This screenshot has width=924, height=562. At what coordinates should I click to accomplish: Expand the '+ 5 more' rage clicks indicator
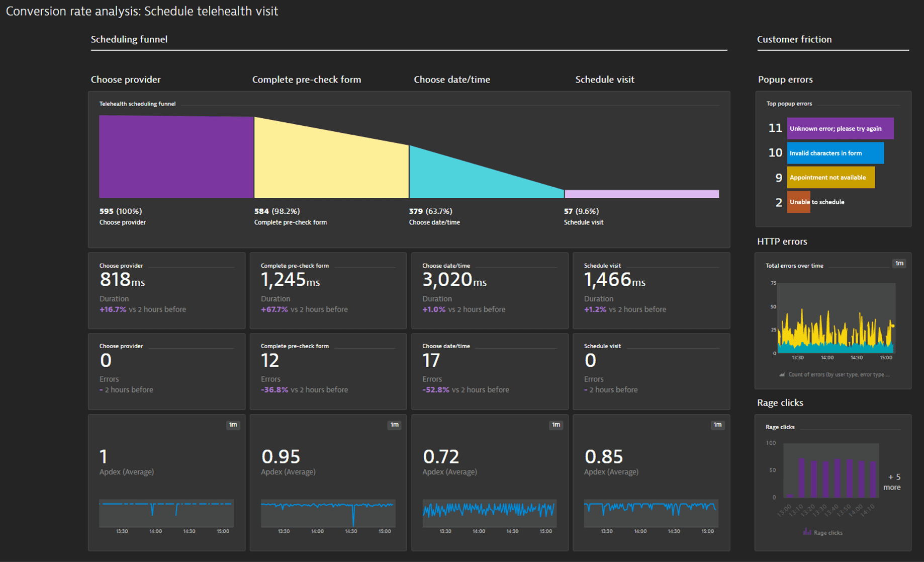[893, 482]
